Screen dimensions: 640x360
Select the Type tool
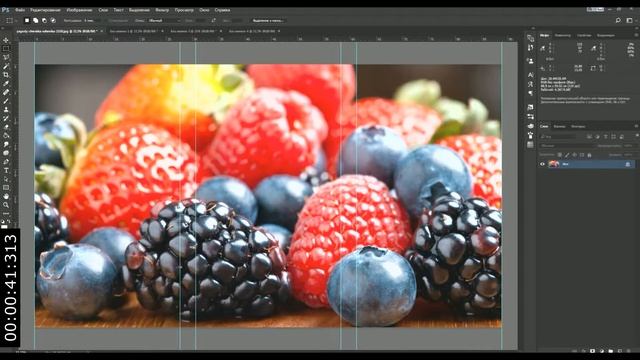tap(6, 170)
